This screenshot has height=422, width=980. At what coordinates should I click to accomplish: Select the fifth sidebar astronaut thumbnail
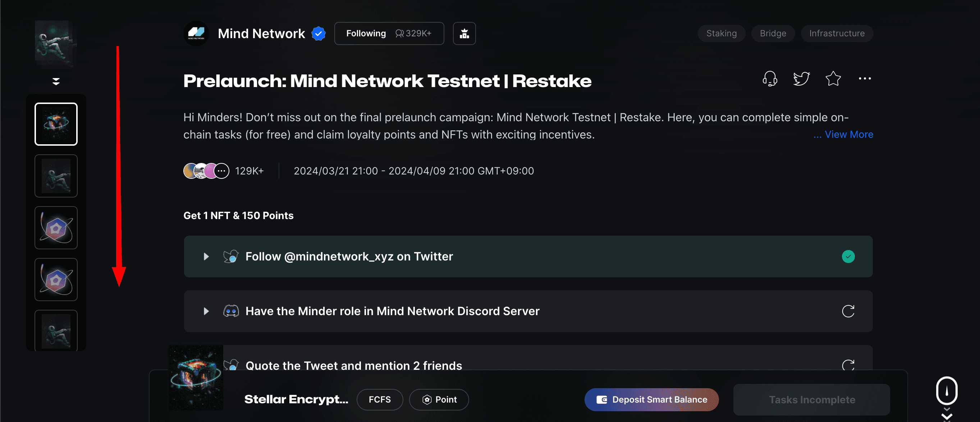(56, 330)
